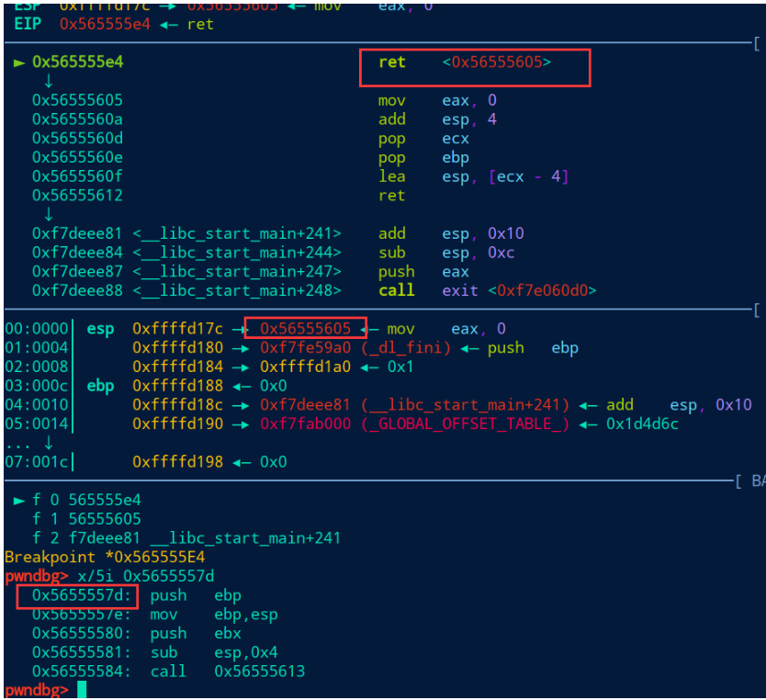Click the 'mov ebp,esp' instruction
Screen dimensions: 766x700
(214, 615)
